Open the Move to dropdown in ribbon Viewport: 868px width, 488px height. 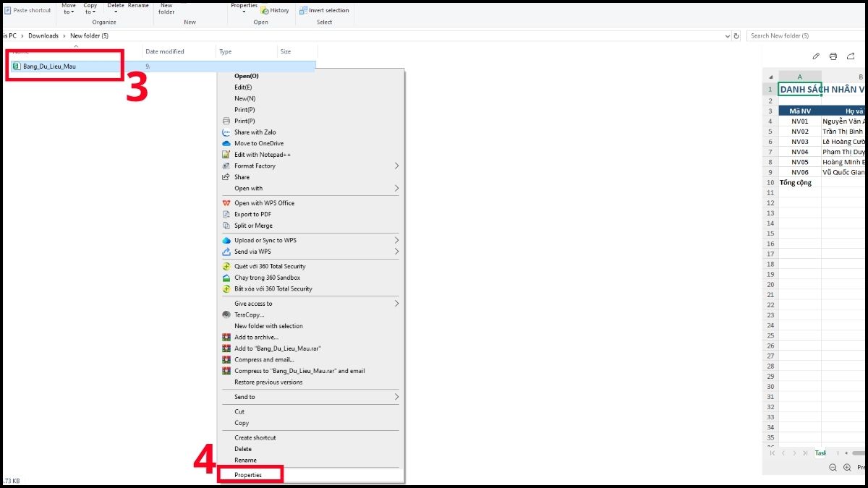click(x=69, y=8)
